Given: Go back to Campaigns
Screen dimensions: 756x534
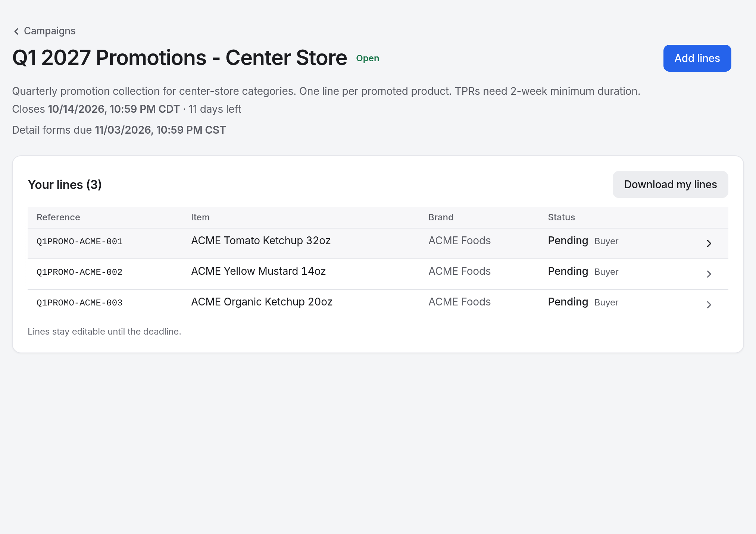Looking at the screenshot, I should click(x=44, y=31).
